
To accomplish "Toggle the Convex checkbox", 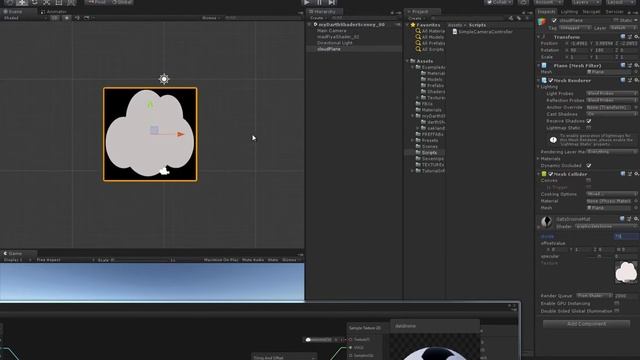I will [x=589, y=180].
